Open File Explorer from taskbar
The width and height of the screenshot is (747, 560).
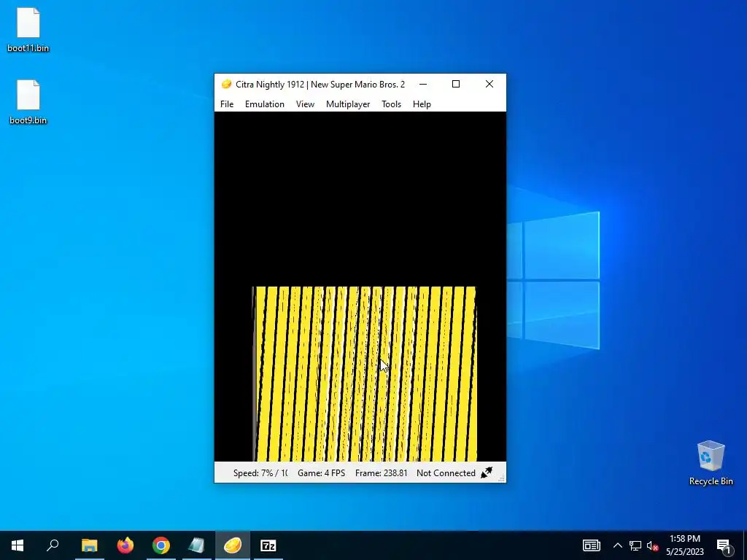89,545
